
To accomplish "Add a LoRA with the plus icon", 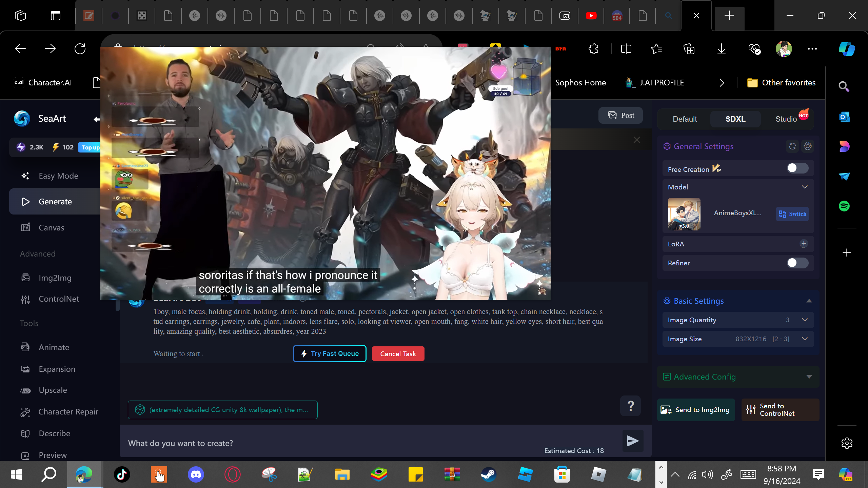I will pyautogui.click(x=804, y=244).
